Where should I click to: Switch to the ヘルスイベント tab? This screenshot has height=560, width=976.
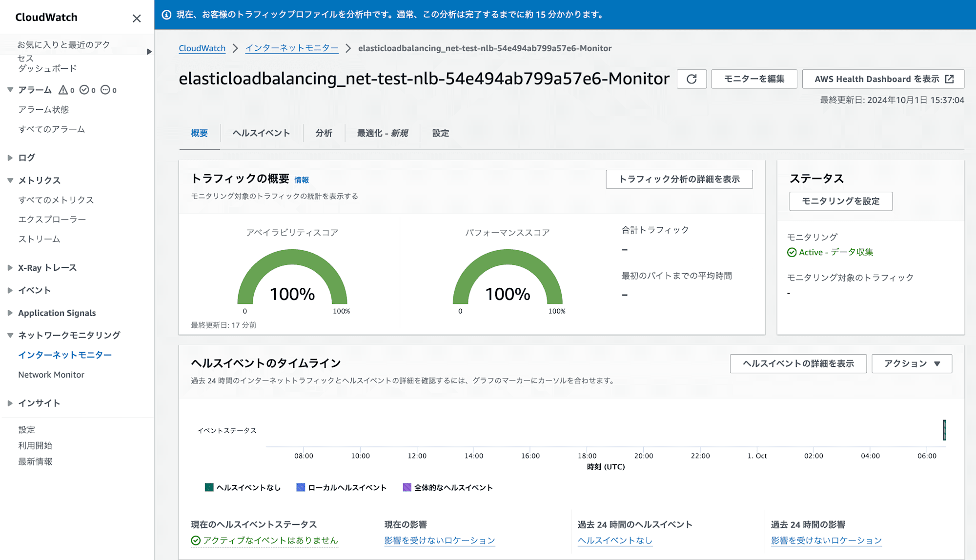click(x=261, y=133)
